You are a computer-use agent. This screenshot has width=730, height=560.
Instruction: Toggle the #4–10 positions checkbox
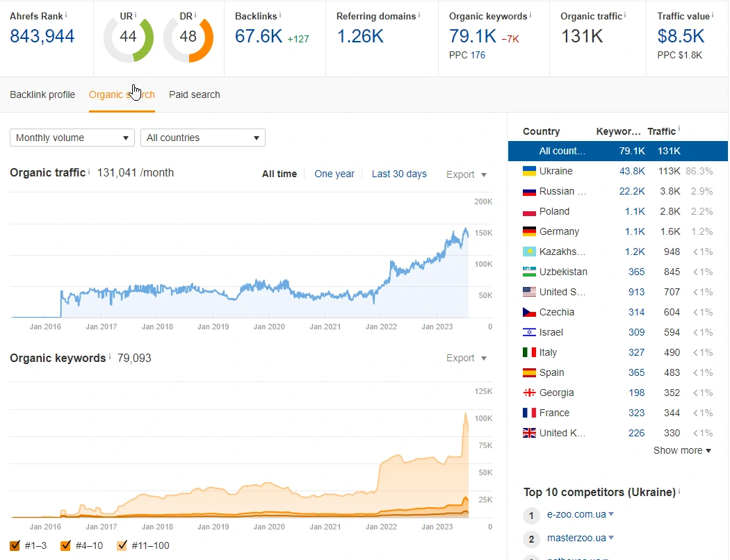click(x=66, y=545)
